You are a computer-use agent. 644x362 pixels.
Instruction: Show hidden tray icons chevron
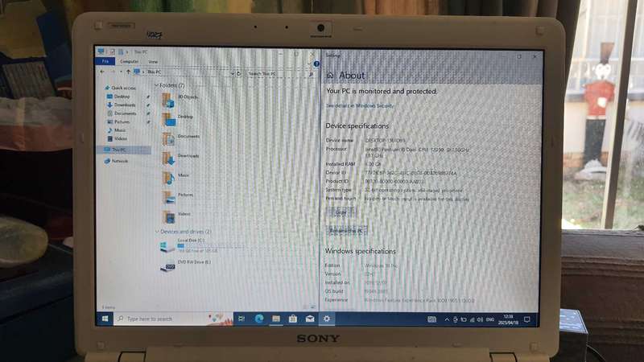pyautogui.click(x=447, y=319)
